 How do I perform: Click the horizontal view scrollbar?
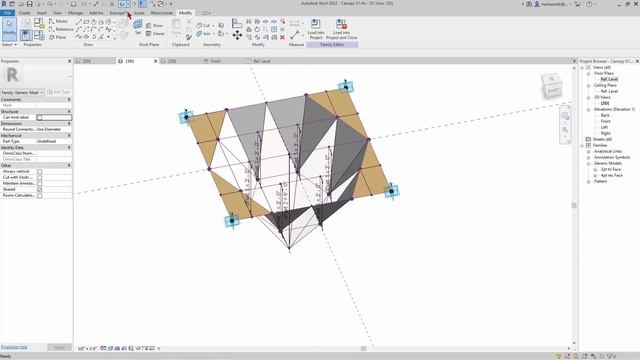pos(363,348)
